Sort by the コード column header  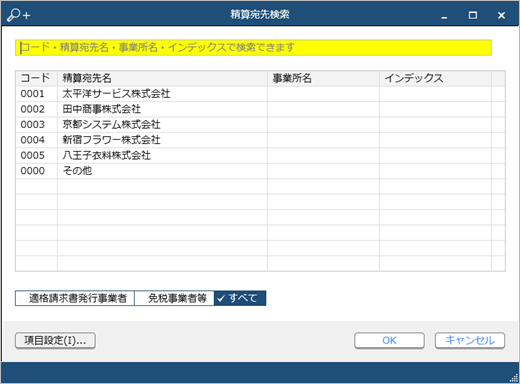coord(36,78)
